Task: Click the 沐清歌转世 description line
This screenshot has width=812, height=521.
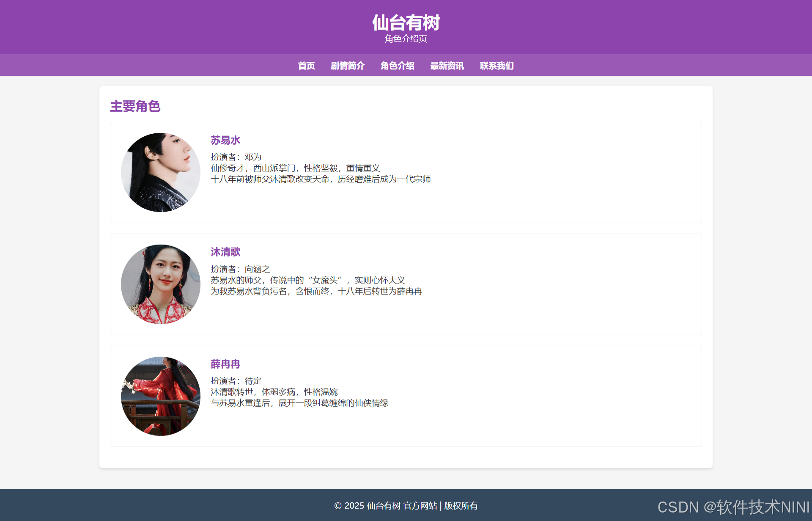Action: (274, 392)
